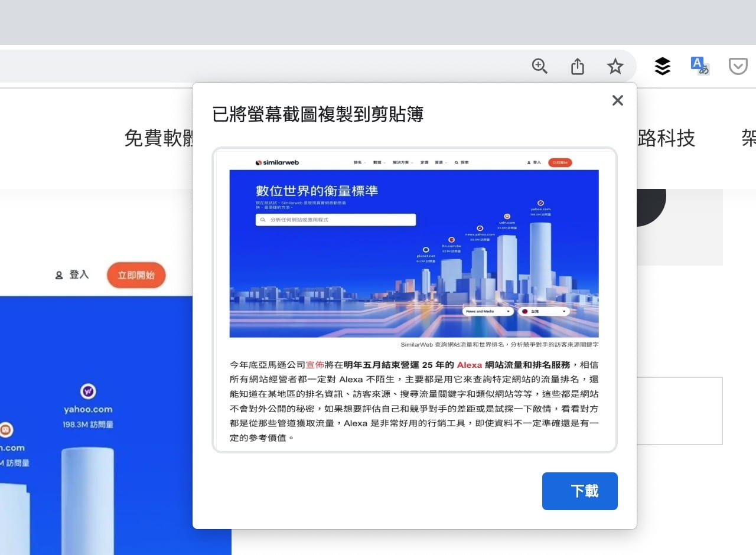Click the person icon beside 登入
Viewport: 756px width, 555px height.
[59, 275]
